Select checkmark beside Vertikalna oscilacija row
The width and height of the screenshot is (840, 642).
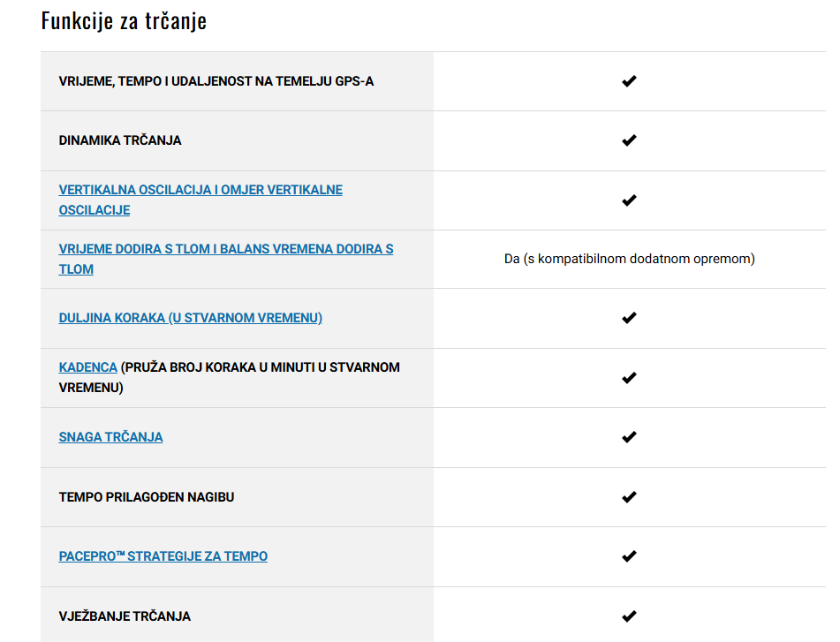(629, 200)
